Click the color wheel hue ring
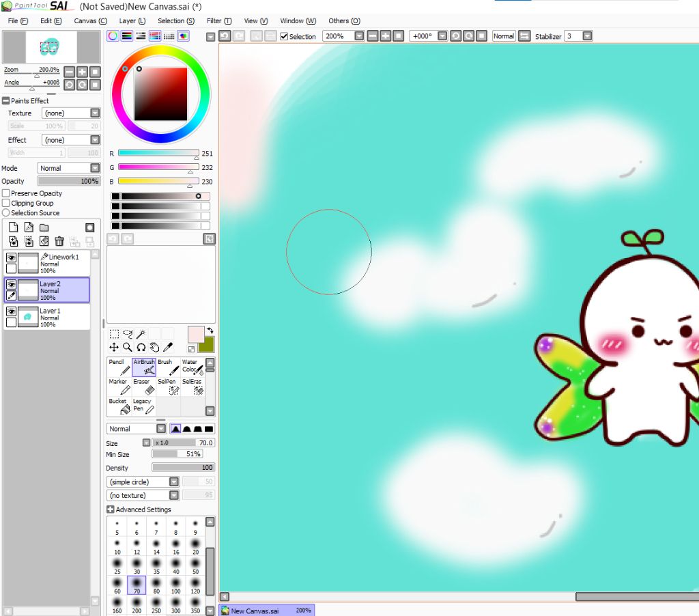 [x=161, y=50]
